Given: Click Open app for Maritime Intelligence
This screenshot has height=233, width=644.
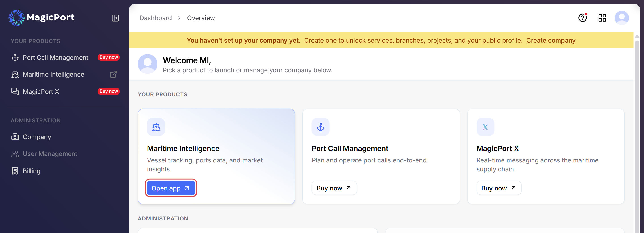Looking at the screenshot, I should pyautogui.click(x=171, y=188).
